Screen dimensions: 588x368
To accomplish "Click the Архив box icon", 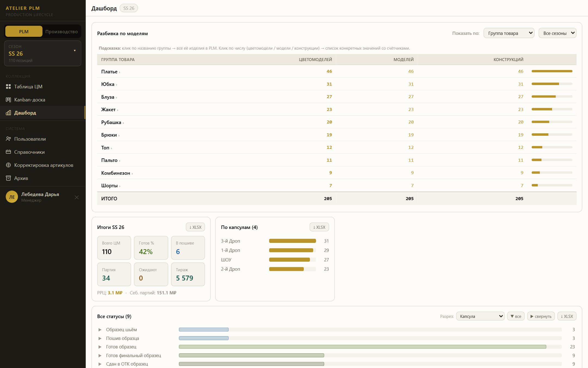I will pos(8,178).
